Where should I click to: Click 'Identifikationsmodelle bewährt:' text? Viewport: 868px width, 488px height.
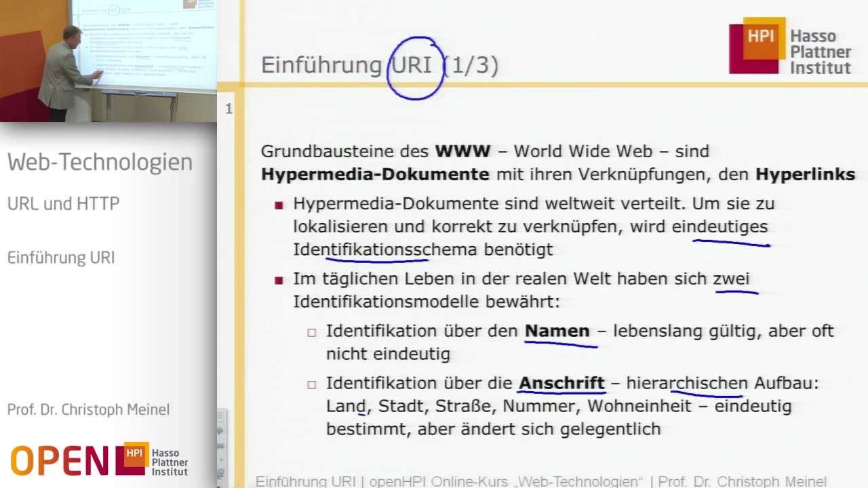click(427, 302)
